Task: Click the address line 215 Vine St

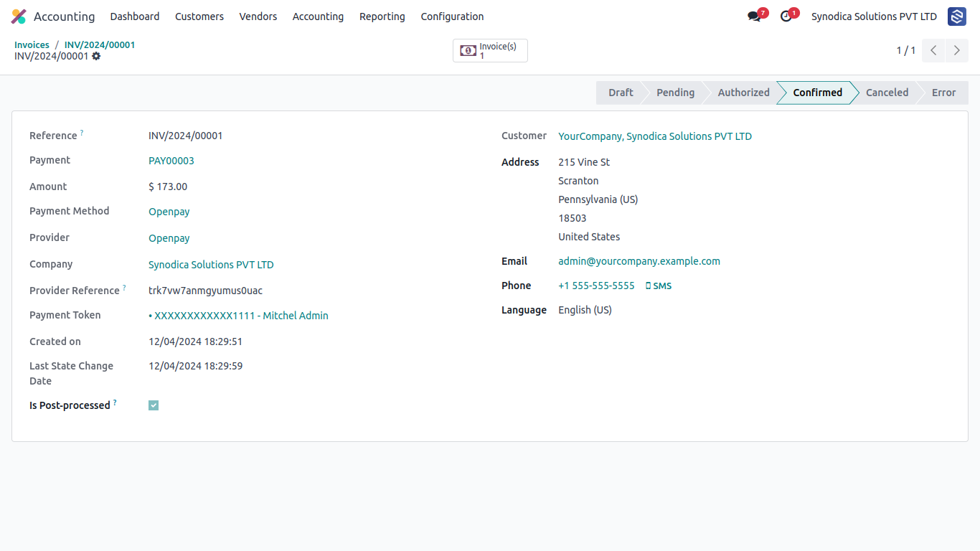Action: (x=584, y=162)
